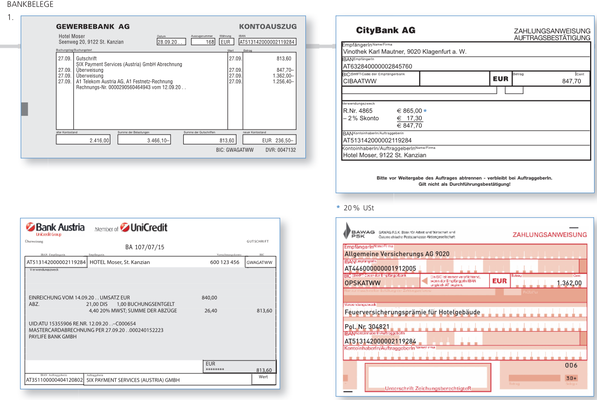597x400 pixels.
Task: Click BIC CIBAATWW field
Action: click(x=381, y=79)
